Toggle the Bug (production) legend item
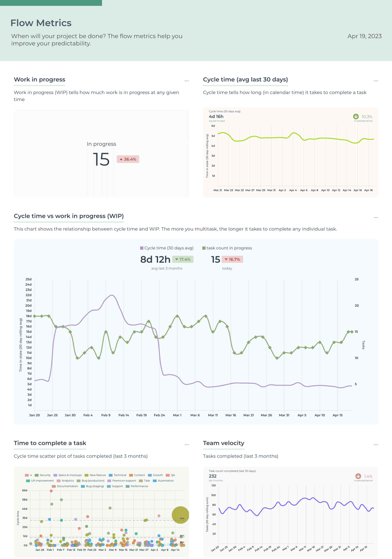 pyautogui.click(x=78, y=481)
